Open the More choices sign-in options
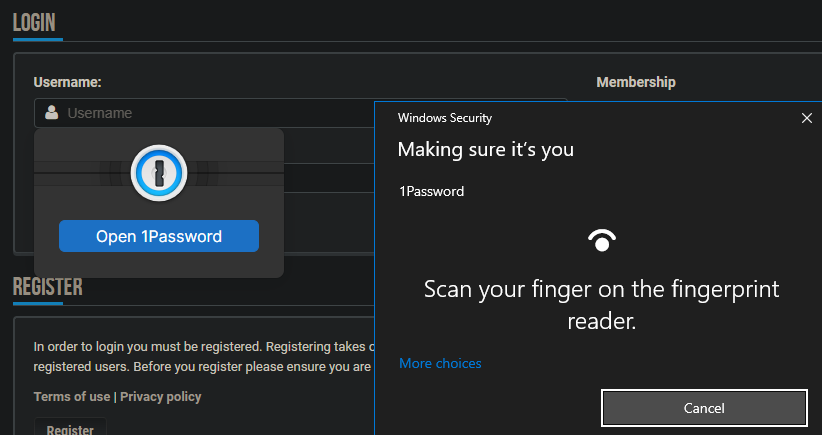The height and width of the screenshot is (435, 822). pos(440,363)
